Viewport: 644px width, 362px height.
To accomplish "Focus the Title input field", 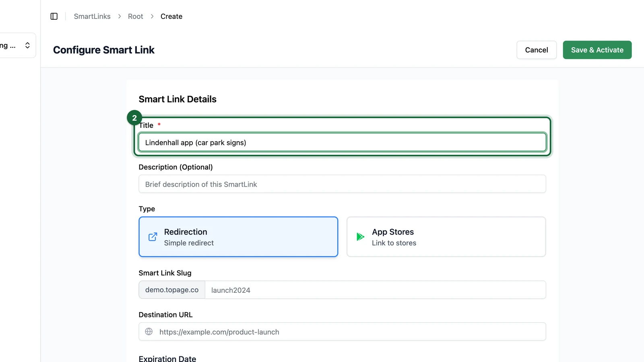I will [343, 142].
